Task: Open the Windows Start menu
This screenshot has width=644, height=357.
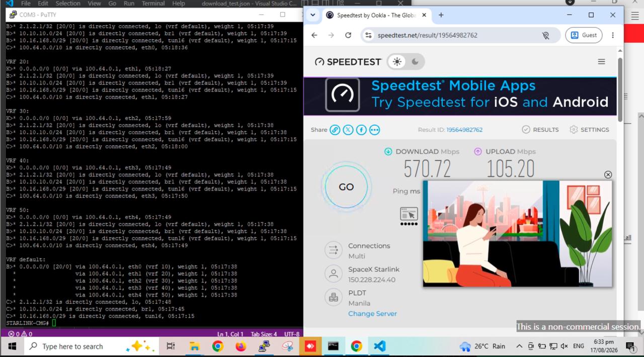Action: [x=12, y=346]
